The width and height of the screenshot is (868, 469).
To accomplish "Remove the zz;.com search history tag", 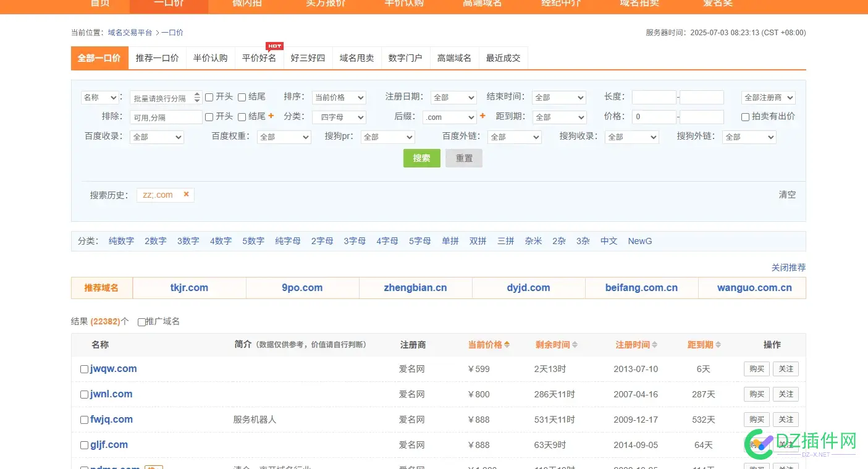I will pyautogui.click(x=186, y=194).
